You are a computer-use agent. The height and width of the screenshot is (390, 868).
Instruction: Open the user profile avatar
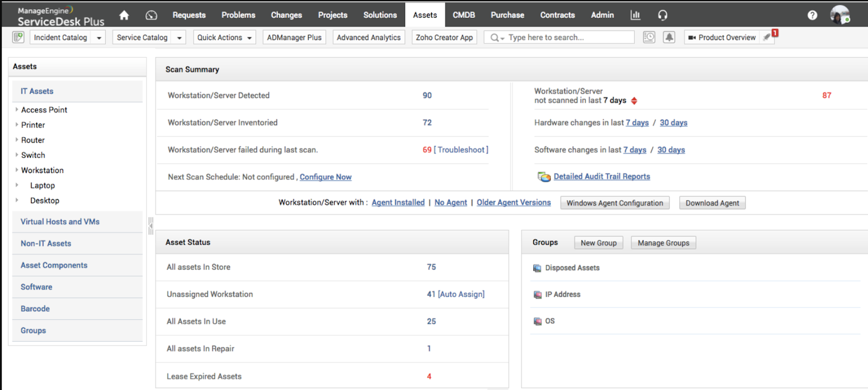pos(840,15)
